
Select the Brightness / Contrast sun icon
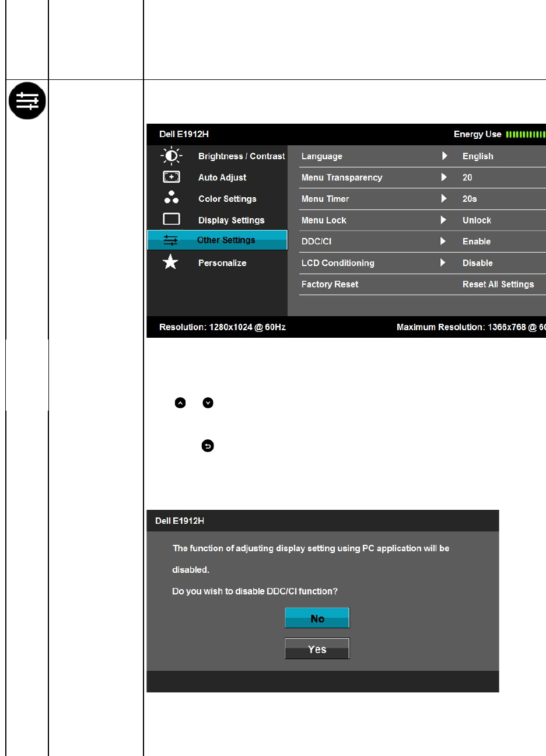pyautogui.click(x=171, y=156)
